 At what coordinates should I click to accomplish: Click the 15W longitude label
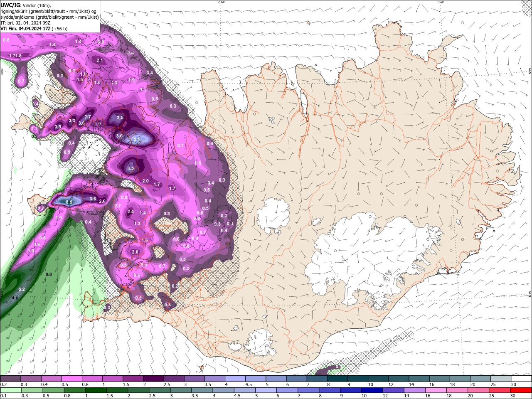pos(440,2)
